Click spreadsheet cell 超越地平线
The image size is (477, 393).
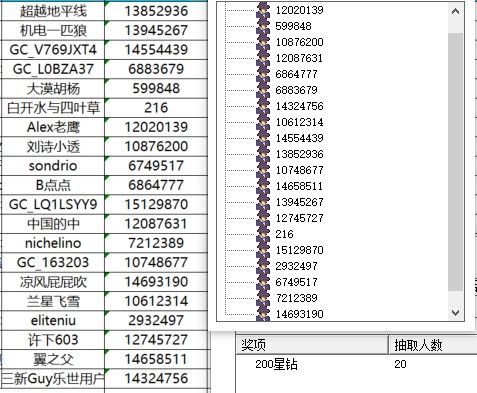coord(53,11)
